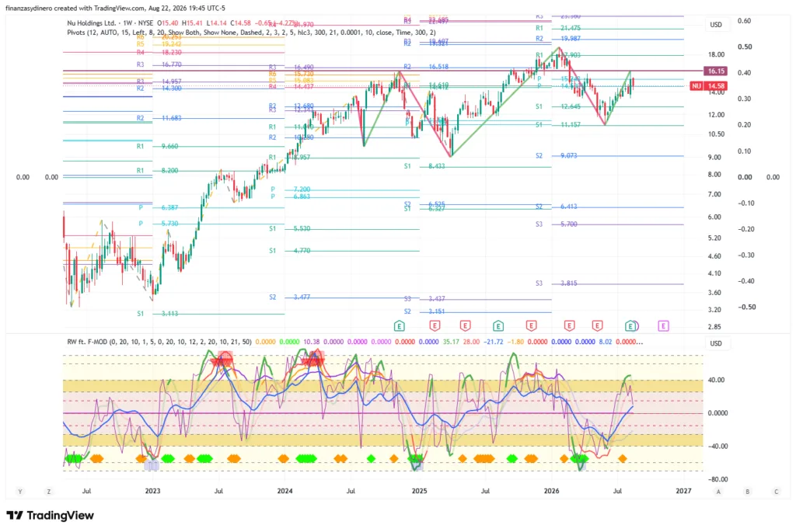The height and width of the screenshot is (532, 796).
Task: Select the RW ft. F-MOD indicator legend
Action: coord(159,342)
